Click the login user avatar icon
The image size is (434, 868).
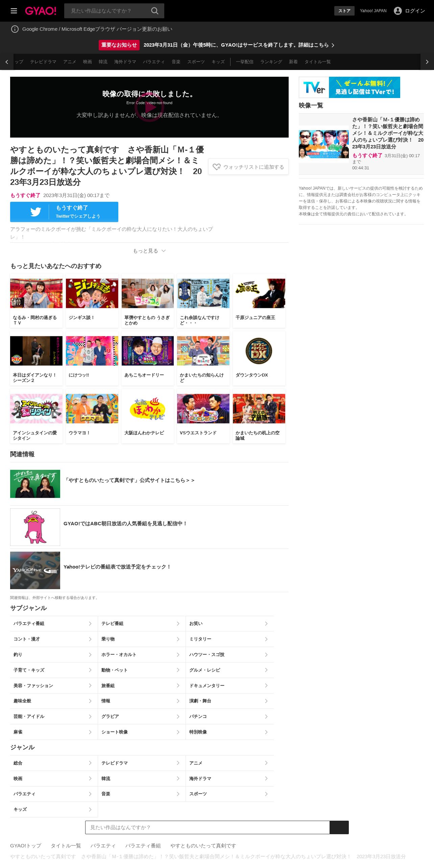398,11
